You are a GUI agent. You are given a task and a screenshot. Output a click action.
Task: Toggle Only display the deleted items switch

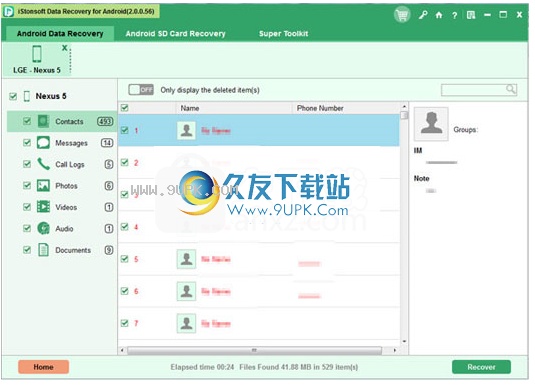click(141, 90)
